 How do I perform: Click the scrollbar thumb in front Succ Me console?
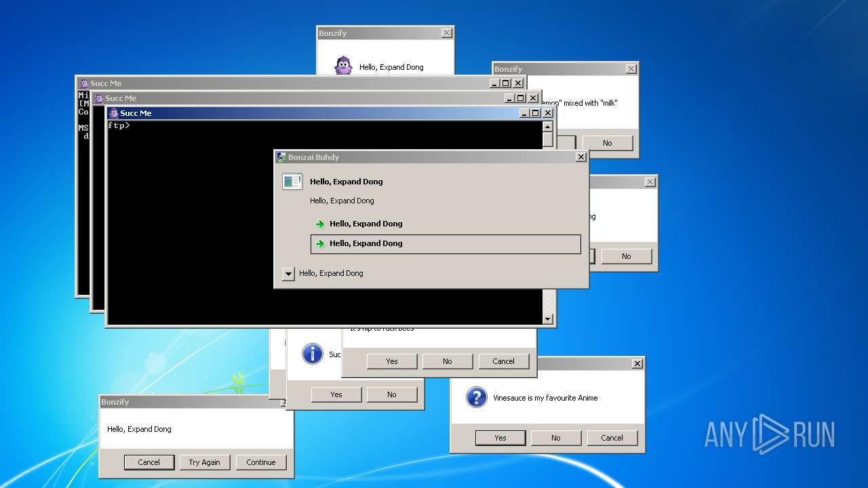pyautogui.click(x=548, y=139)
